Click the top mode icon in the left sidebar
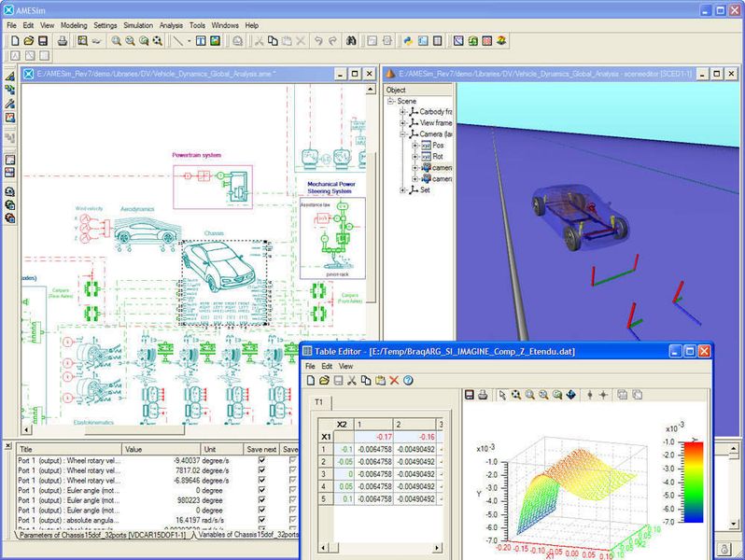 (x=10, y=76)
